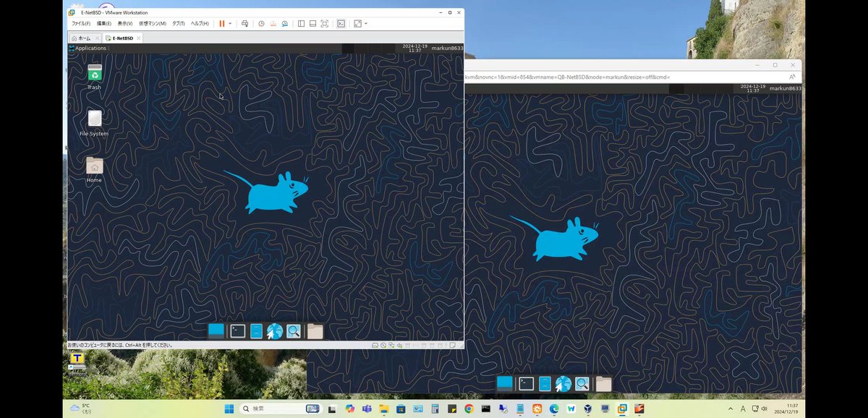
Task: Toggle the thumbnail bar view icon
Action: pos(312,23)
